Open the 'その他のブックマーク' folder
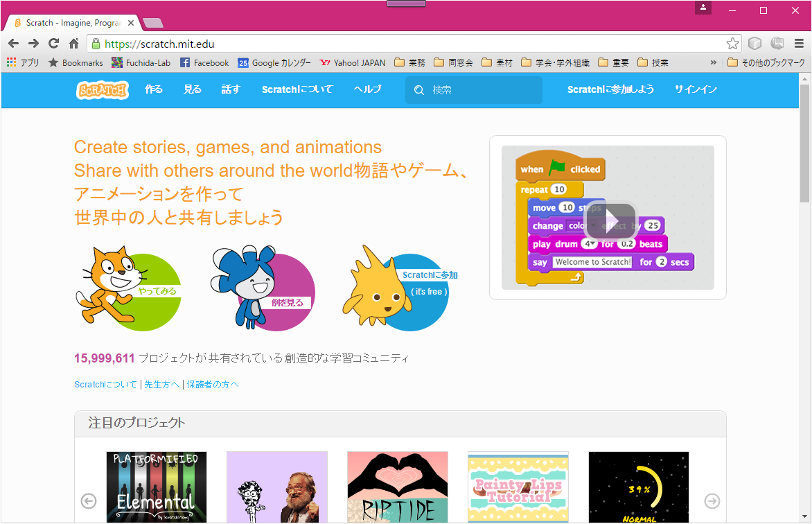This screenshot has width=812, height=524. [766, 62]
